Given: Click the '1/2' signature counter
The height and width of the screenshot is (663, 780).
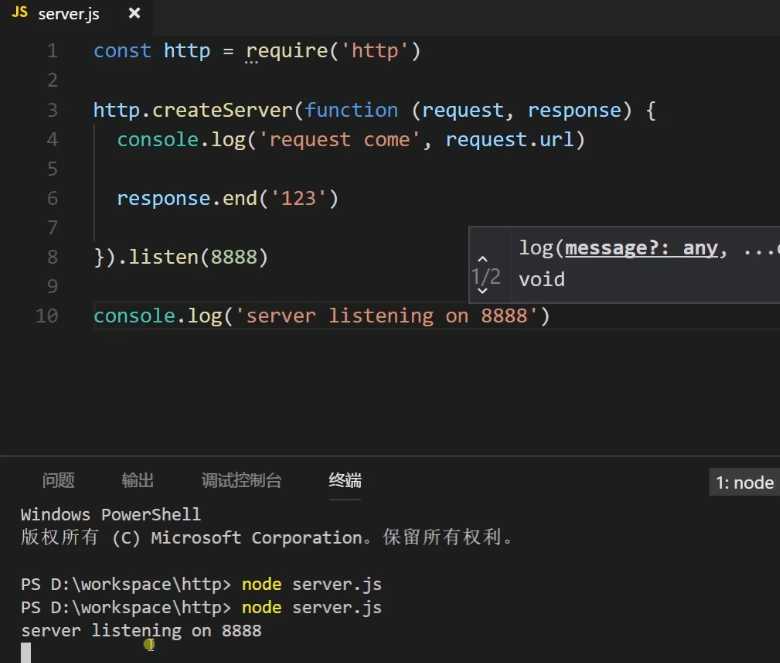Looking at the screenshot, I should [486, 277].
